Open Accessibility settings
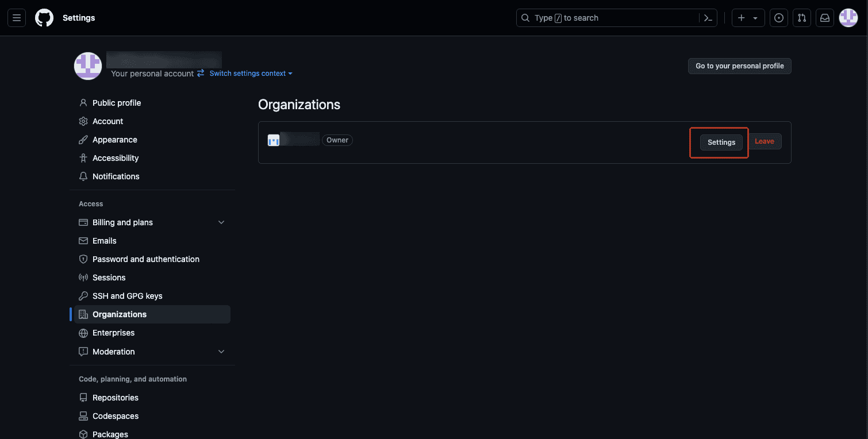The height and width of the screenshot is (439, 868). coord(152,158)
